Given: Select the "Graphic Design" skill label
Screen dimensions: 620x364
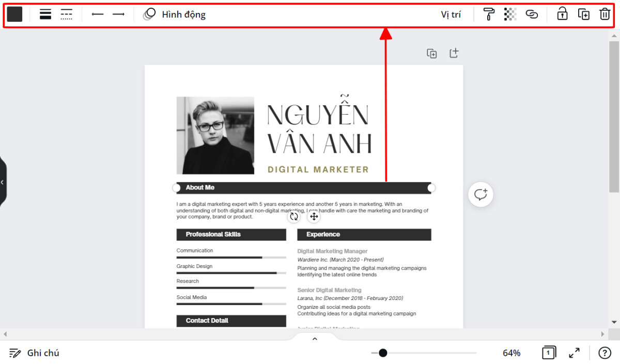Looking at the screenshot, I should (194, 266).
